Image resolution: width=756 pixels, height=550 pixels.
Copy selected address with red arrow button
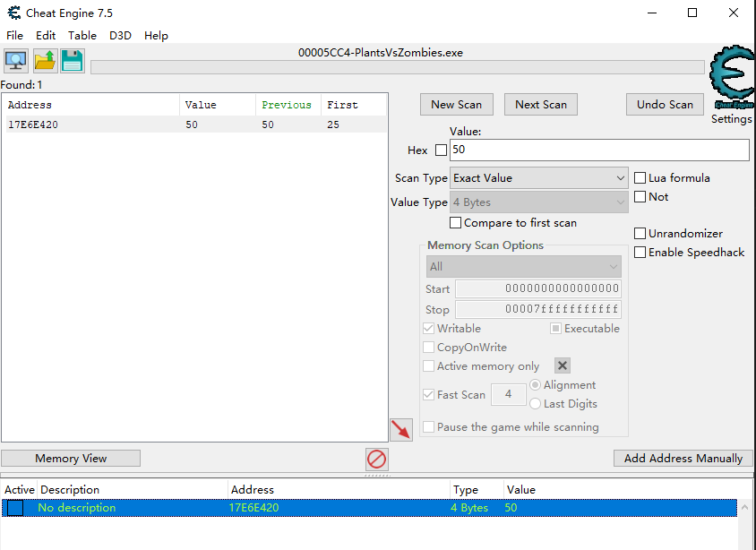coord(401,429)
